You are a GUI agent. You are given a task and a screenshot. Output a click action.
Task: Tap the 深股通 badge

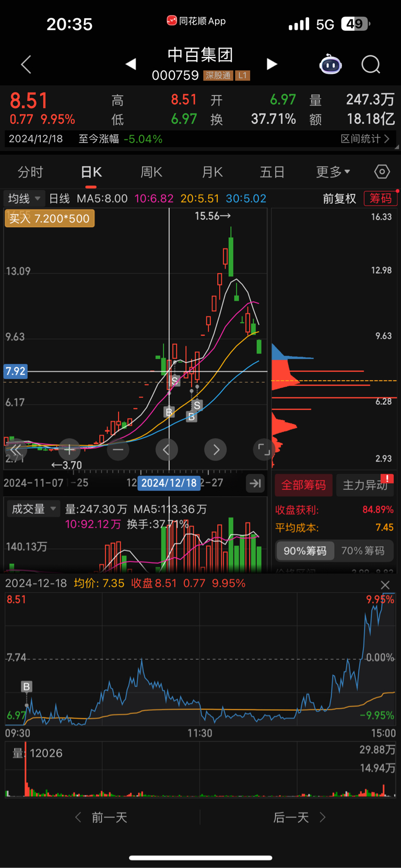[x=218, y=76]
